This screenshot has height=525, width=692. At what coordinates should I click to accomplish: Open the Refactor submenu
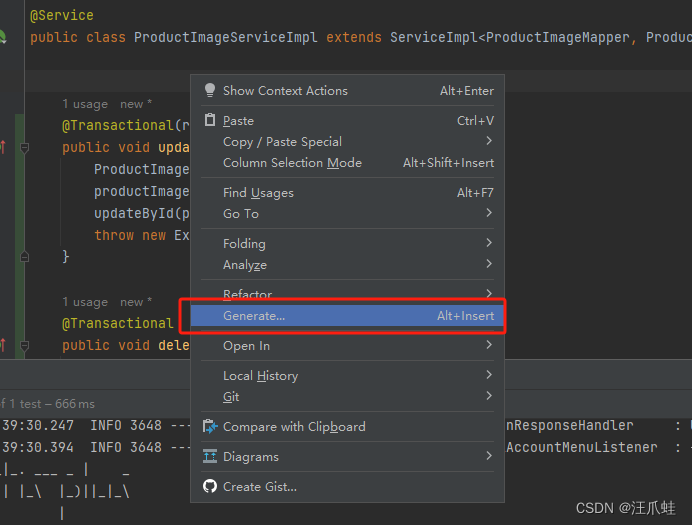pyautogui.click(x=347, y=294)
